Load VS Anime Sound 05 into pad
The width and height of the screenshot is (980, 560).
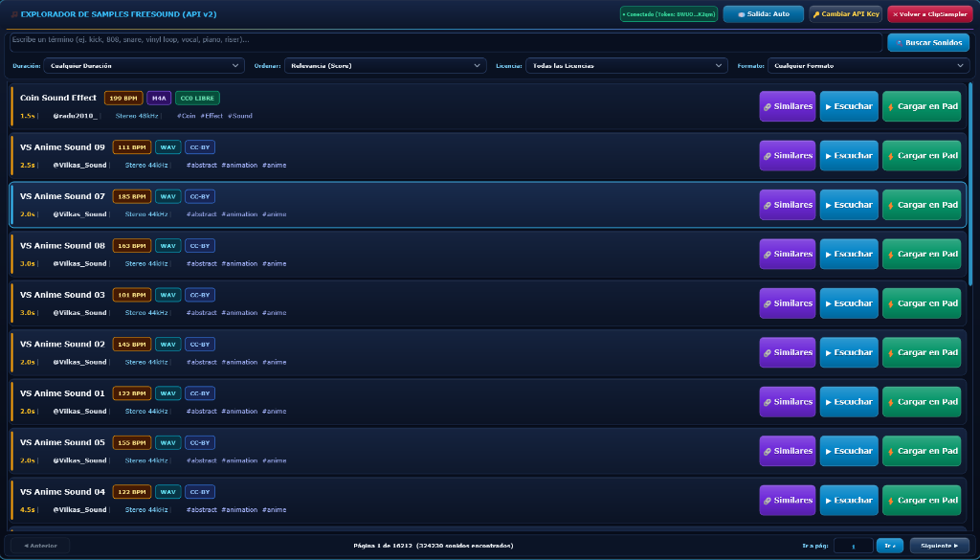pyautogui.click(x=922, y=451)
